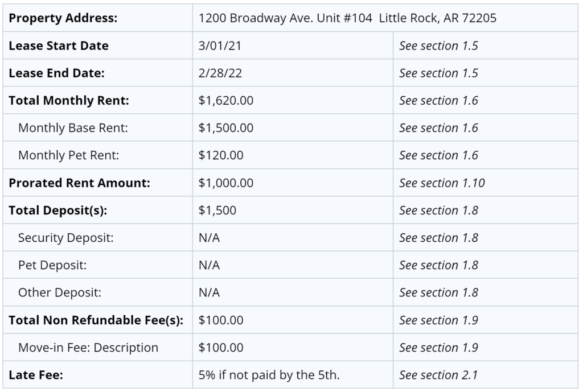This screenshot has width=583, height=392.
Task: Select the Total Monthly Rent amount $1,620.00
Action: click(x=225, y=100)
